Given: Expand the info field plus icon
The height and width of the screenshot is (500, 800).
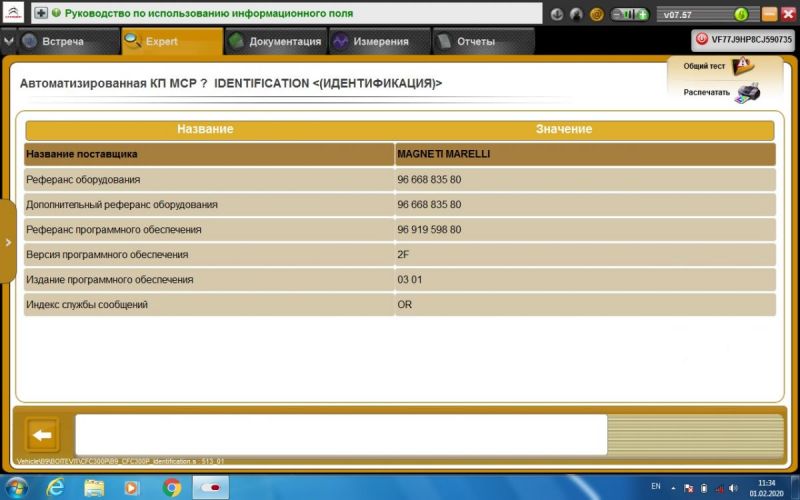Looking at the screenshot, I should 41,14.
